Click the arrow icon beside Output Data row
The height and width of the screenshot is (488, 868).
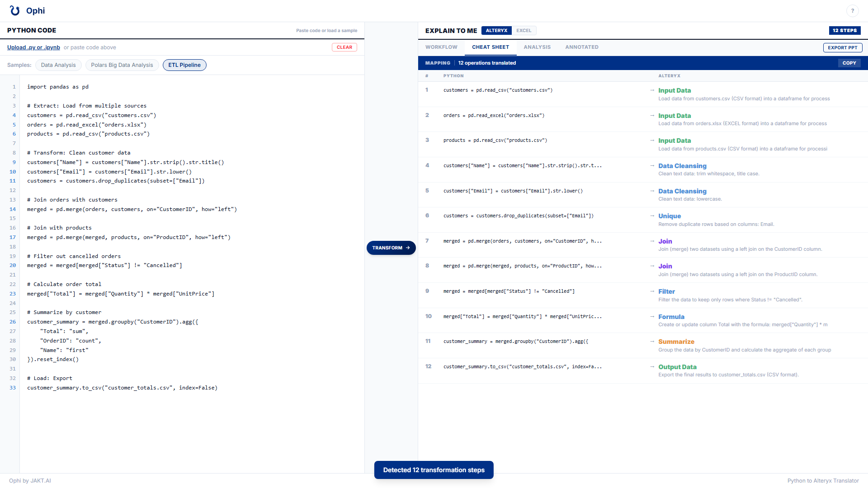(652, 367)
